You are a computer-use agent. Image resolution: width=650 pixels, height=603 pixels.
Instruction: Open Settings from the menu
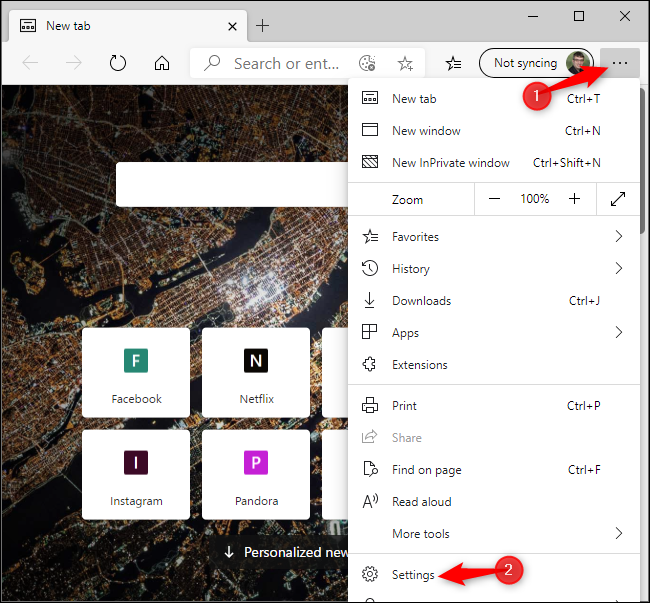coord(494,574)
